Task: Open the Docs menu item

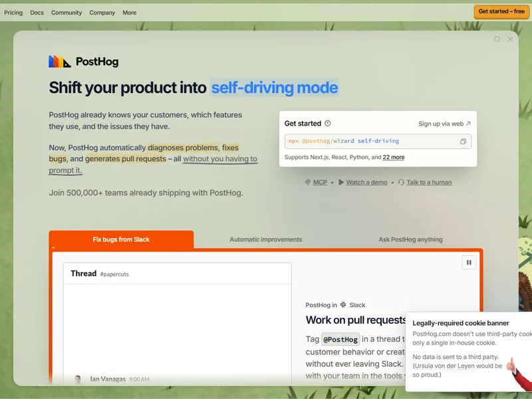Action: 37,13
